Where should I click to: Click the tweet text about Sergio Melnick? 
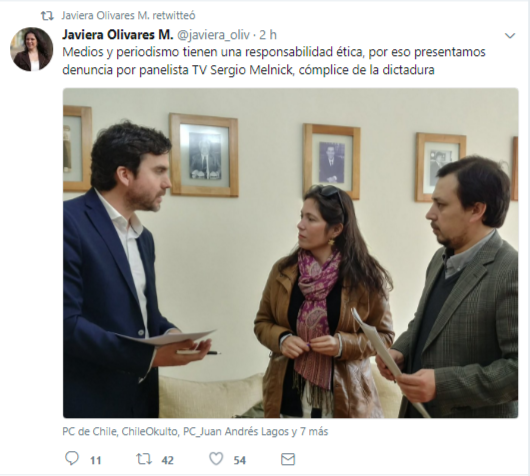(274, 61)
